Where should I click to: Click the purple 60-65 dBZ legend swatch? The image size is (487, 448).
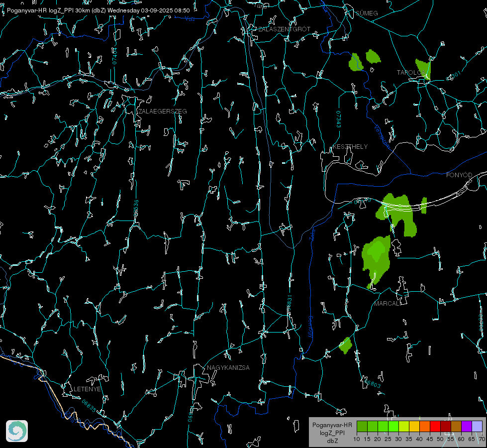[x=467, y=426]
